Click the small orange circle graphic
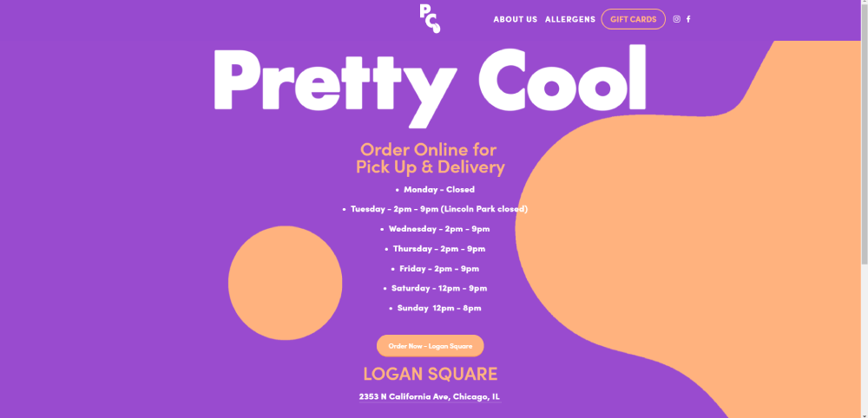 tap(285, 283)
